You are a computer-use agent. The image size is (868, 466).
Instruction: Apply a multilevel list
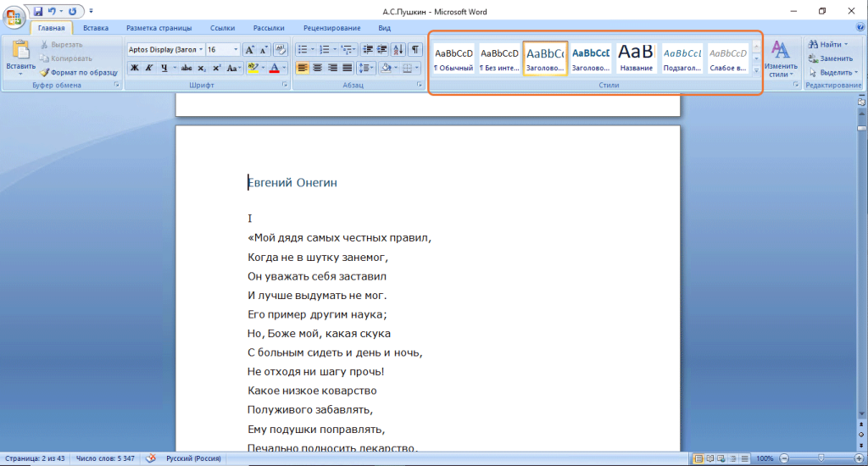pos(347,50)
